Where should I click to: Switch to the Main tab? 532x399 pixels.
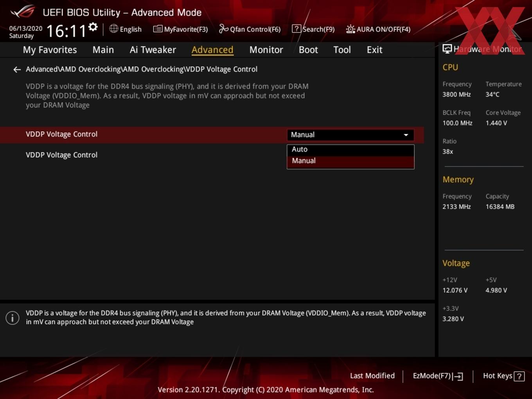[103, 50]
